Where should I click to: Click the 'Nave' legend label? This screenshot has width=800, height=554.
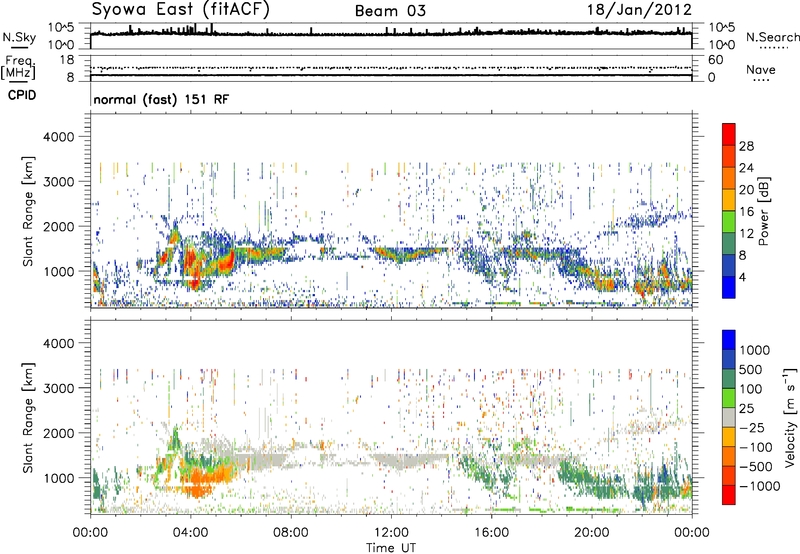(x=761, y=69)
